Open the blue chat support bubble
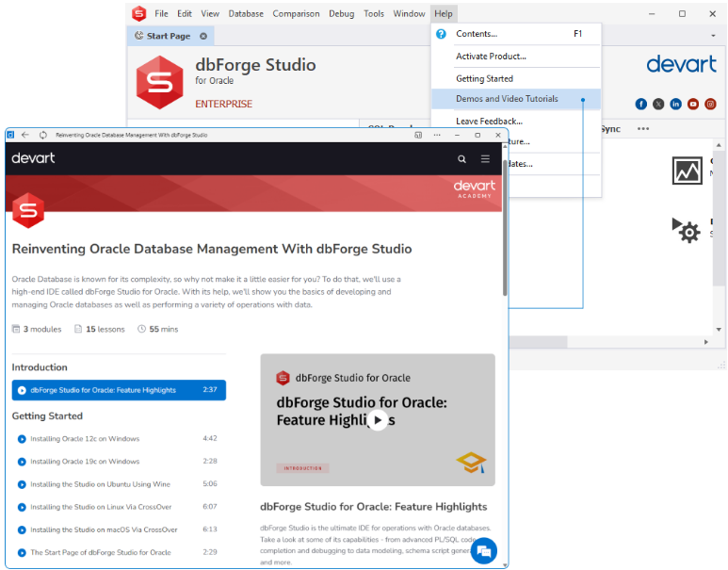Screen dimensions: 728x570 click(483, 551)
